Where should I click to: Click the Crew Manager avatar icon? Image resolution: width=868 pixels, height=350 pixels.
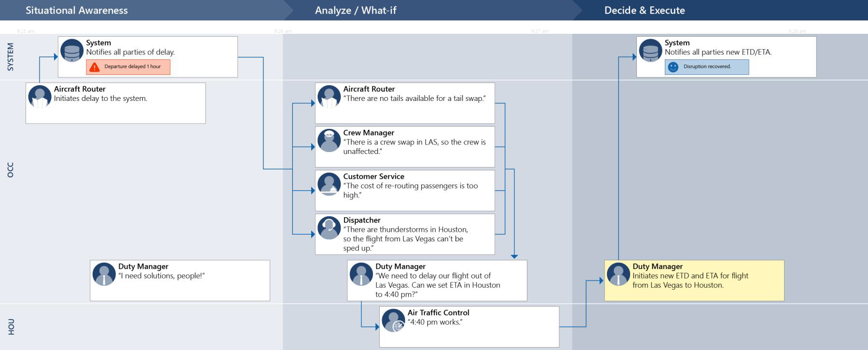pos(329,140)
